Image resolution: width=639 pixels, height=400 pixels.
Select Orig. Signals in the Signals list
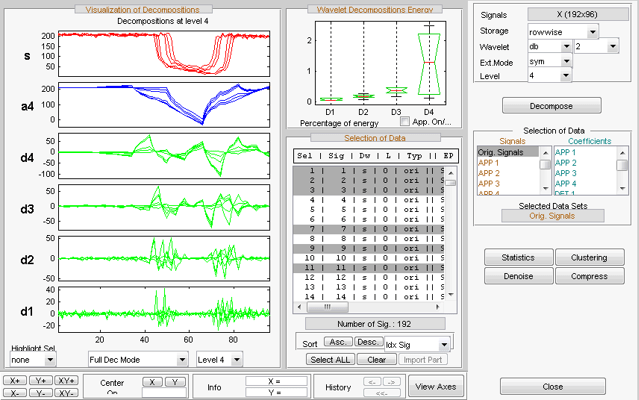click(508, 152)
